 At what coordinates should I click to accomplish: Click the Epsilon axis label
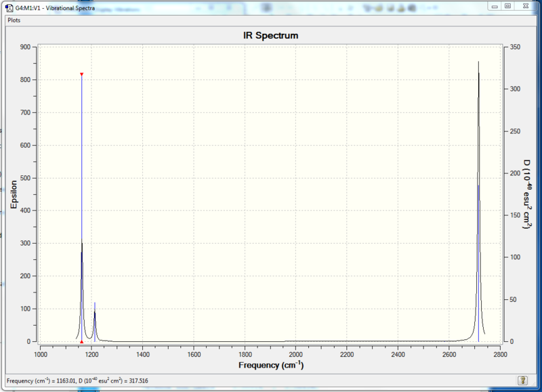[14, 194]
